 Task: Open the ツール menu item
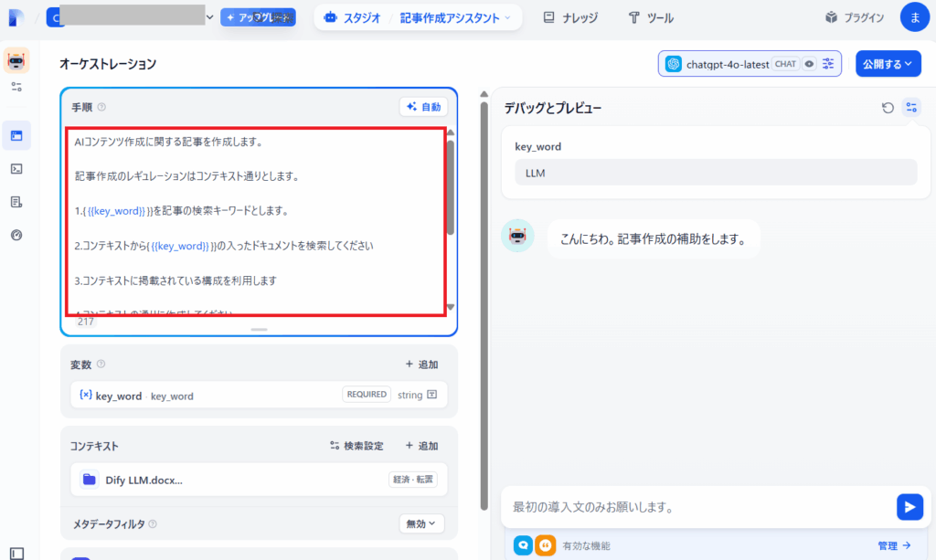[x=651, y=16]
